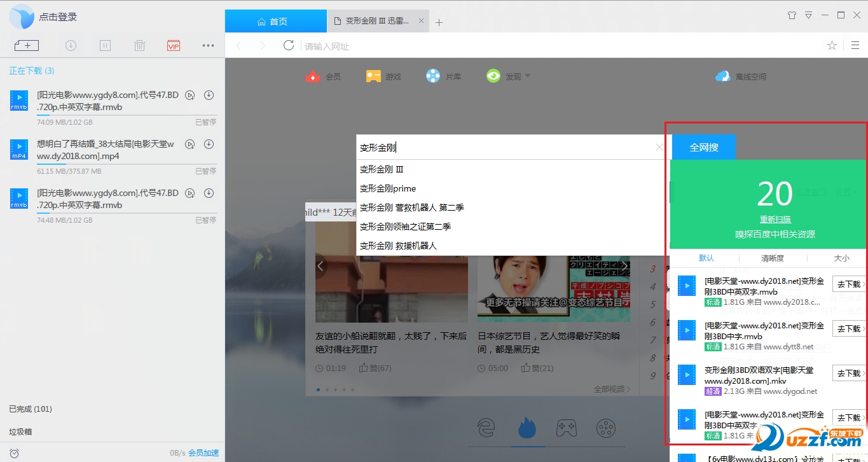The image size is (868, 462).
Task: Click progress bar of the 74.09 MB download
Action: pyautogui.click(x=127, y=115)
